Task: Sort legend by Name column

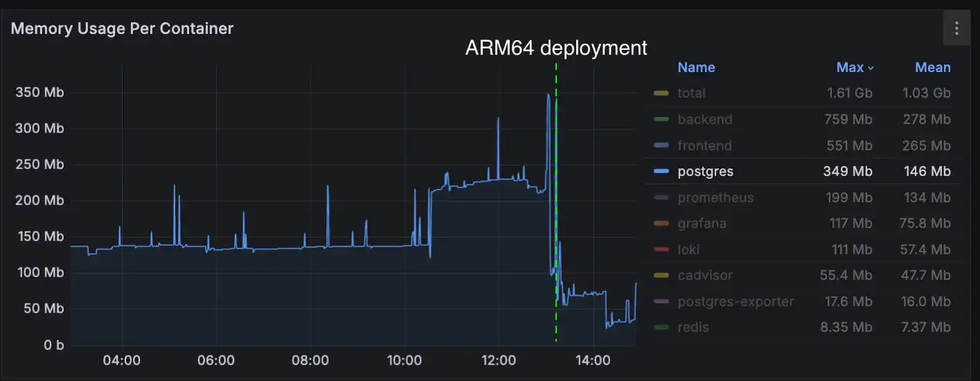Action: (696, 67)
